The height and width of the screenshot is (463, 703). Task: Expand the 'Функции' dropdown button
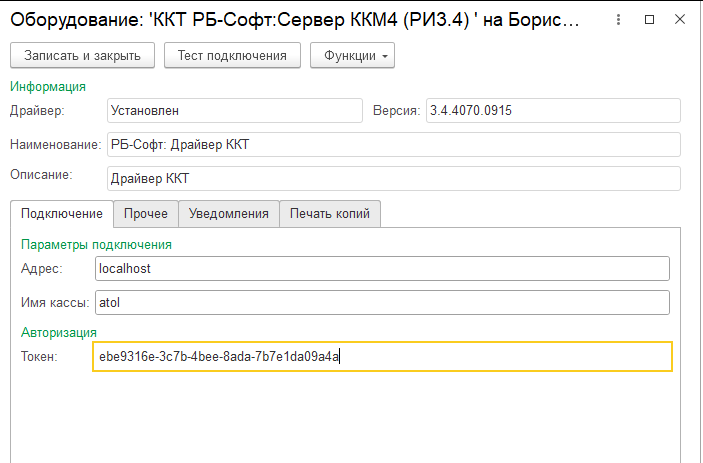(352, 56)
